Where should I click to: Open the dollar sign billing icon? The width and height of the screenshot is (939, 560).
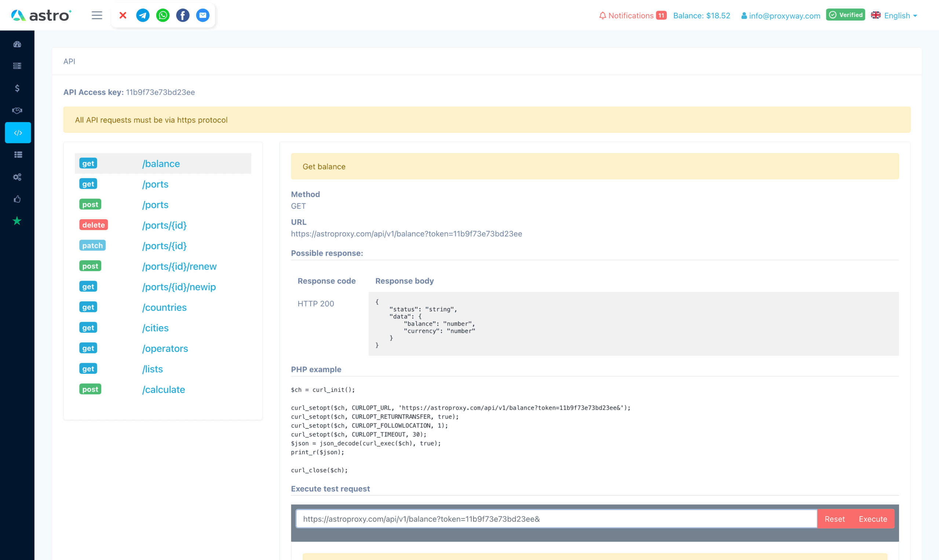click(17, 88)
